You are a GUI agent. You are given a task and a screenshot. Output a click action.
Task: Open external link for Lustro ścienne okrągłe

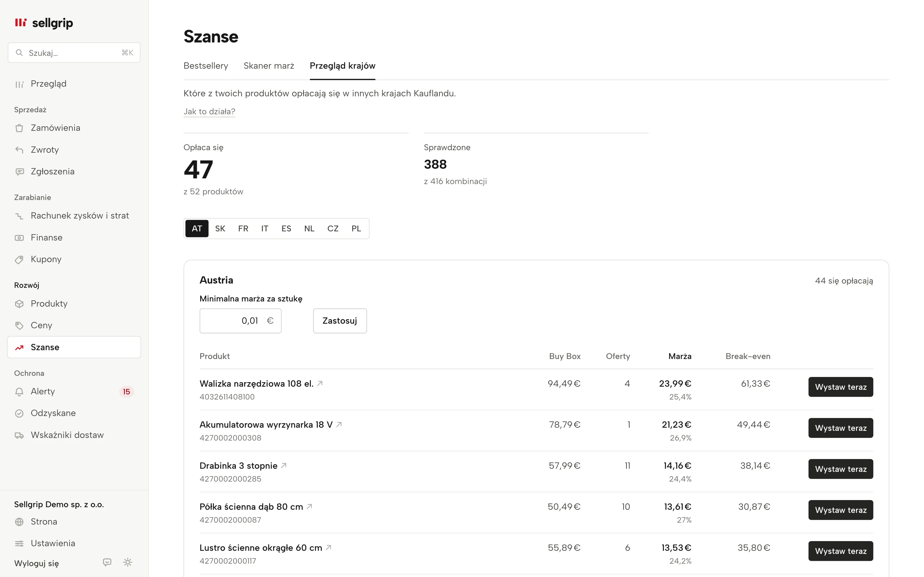click(328, 548)
